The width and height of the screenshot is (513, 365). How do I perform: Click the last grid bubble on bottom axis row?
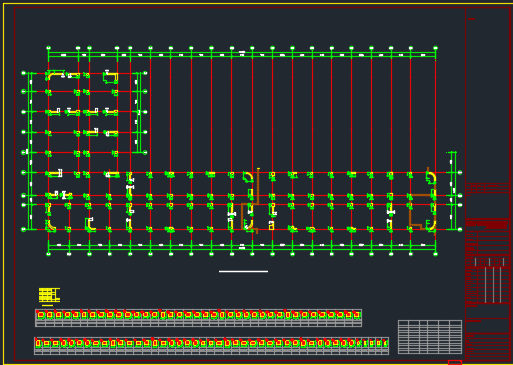click(x=435, y=254)
